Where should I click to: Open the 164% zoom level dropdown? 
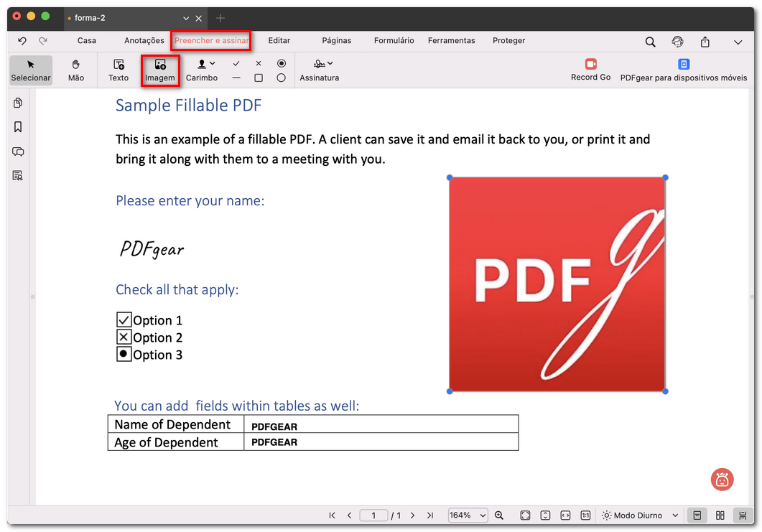pos(468,515)
